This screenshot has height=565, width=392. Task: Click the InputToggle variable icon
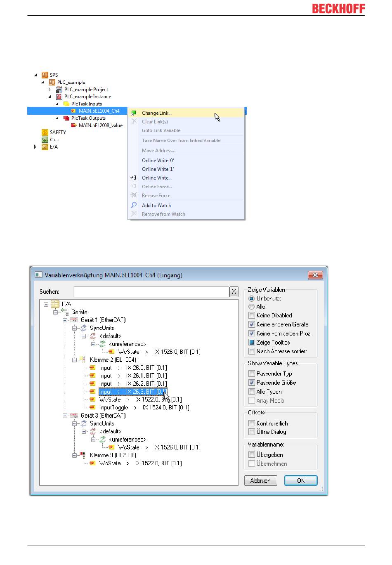coord(93,407)
